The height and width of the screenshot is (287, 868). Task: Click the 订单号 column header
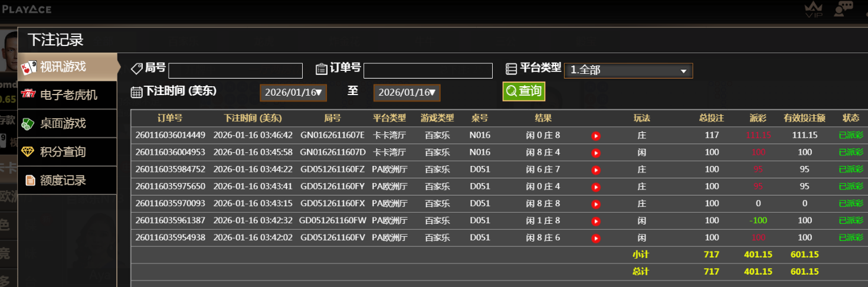tap(170, 118)
